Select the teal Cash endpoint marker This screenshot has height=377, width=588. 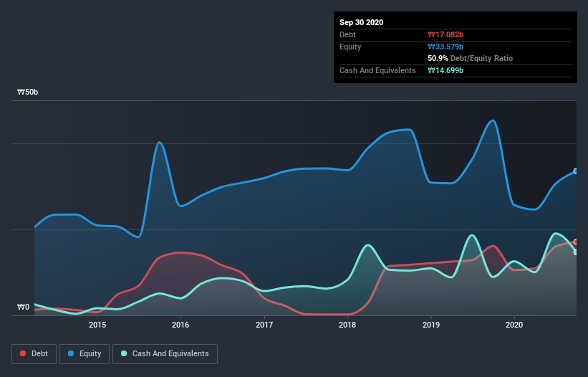[x=576, y=252]
